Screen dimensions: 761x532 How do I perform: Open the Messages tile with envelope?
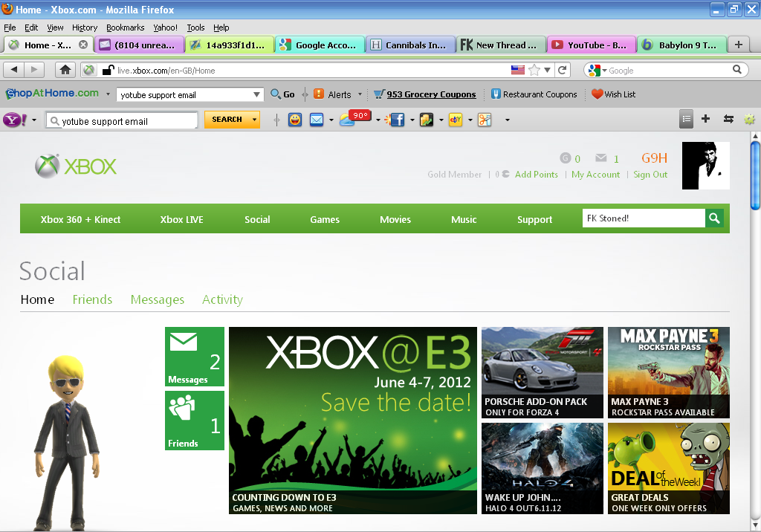tap(195, 357)
